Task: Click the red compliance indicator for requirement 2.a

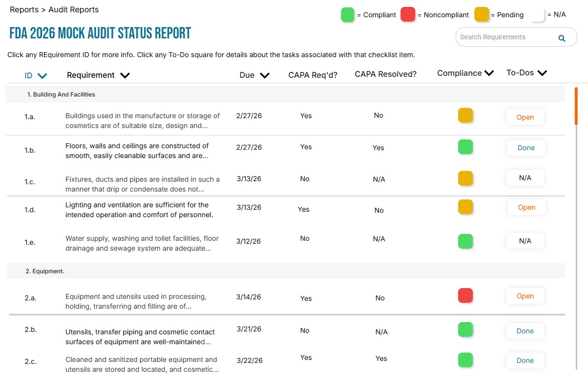Action: pos(465,295)
